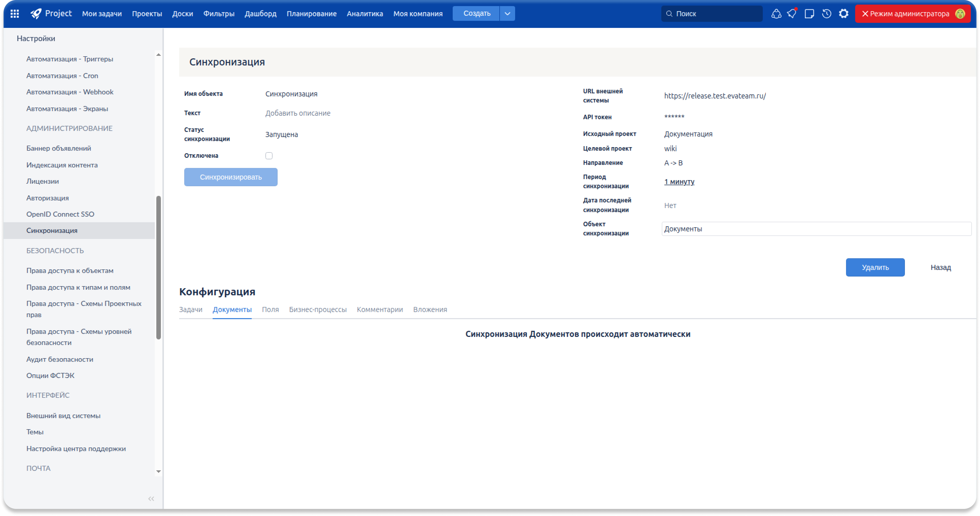Change sync period 1 минуту
The height and width of the screenshot is (516, 980).
(x=679, y=182)
